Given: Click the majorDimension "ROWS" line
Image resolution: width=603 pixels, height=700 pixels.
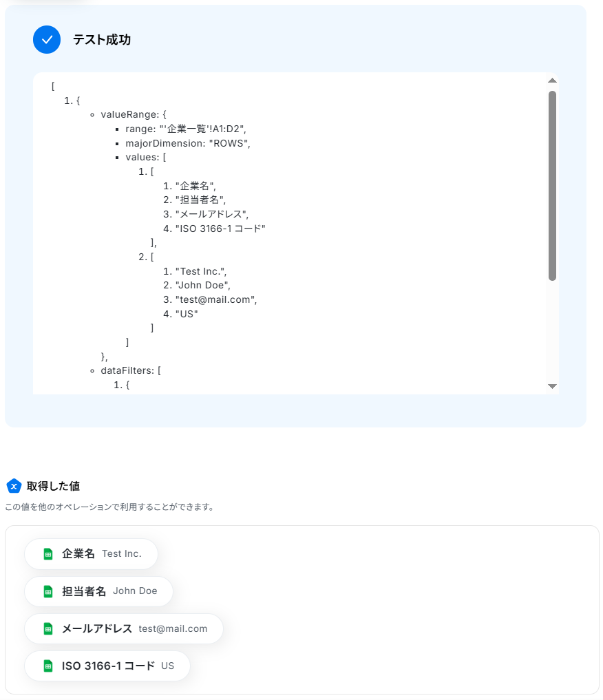Looking at the screenshot, I should click(188, 143).
